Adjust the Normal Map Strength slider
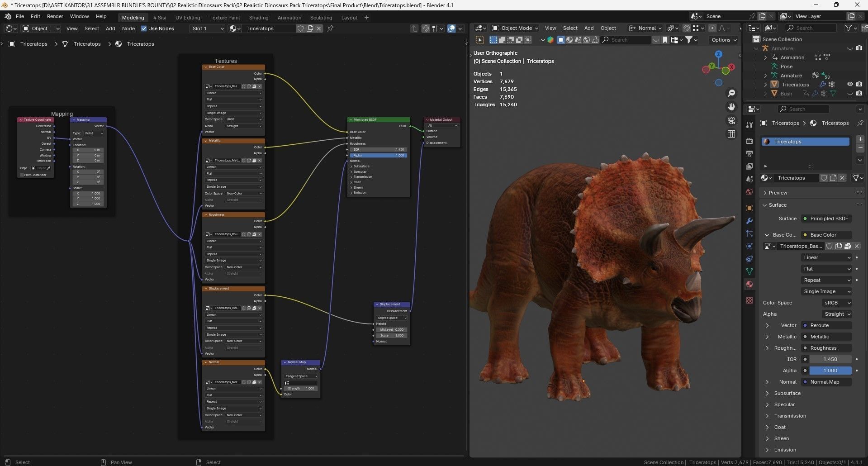Viewport: 868px width, 466px height. click(301, 389)
